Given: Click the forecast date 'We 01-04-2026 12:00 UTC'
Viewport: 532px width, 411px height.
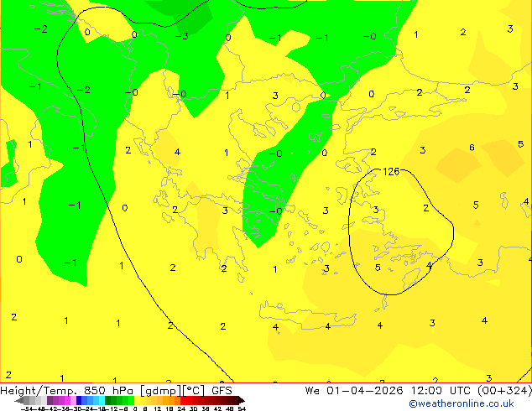Looking at the screenshot, I should coord(388,391).
